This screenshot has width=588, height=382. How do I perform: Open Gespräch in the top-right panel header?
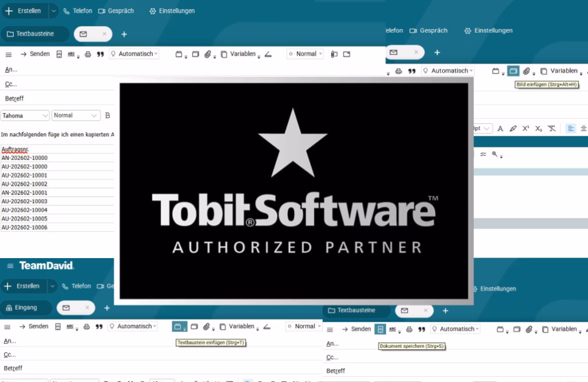428,31
